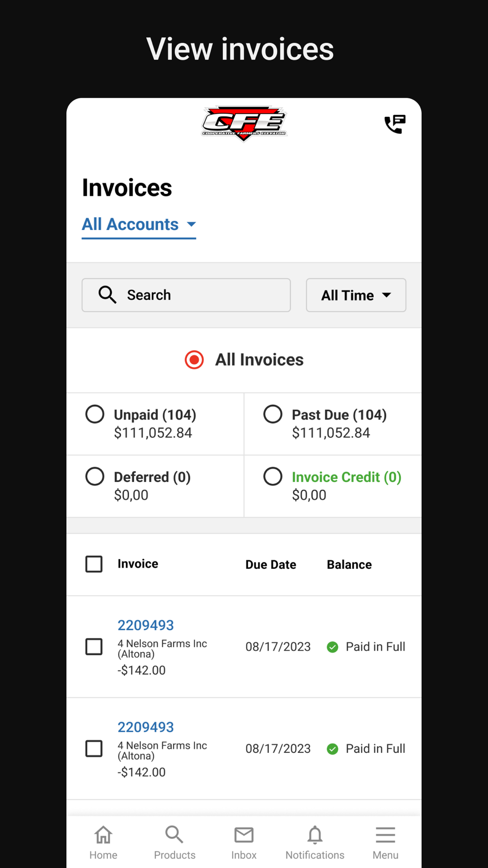Image resolution: width=488 pixels, height=868 pixels.
Task: Click the Search invoices field
Action: 186,295
